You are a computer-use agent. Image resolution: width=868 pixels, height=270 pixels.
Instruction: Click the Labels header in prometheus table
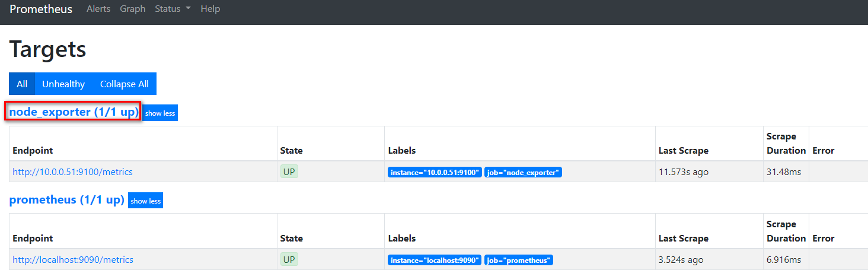[402, 239]
